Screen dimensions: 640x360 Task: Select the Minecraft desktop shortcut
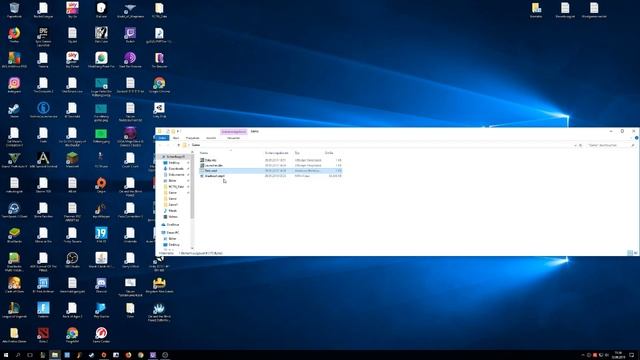[72, 160]
